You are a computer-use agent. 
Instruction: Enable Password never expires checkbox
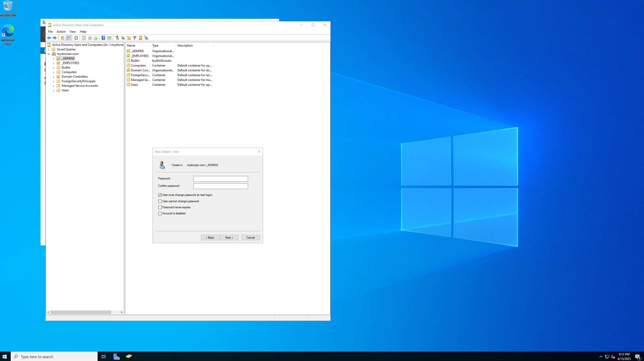[160, 208]
